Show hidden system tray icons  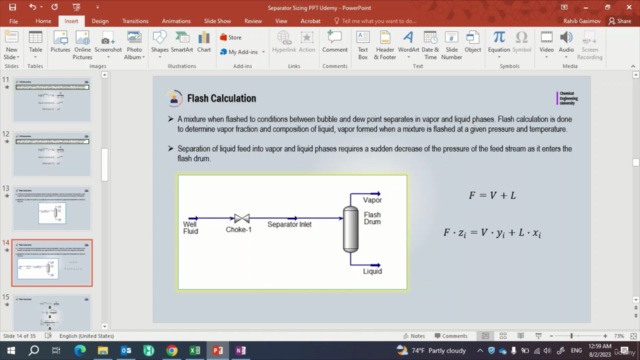(480, 351)
